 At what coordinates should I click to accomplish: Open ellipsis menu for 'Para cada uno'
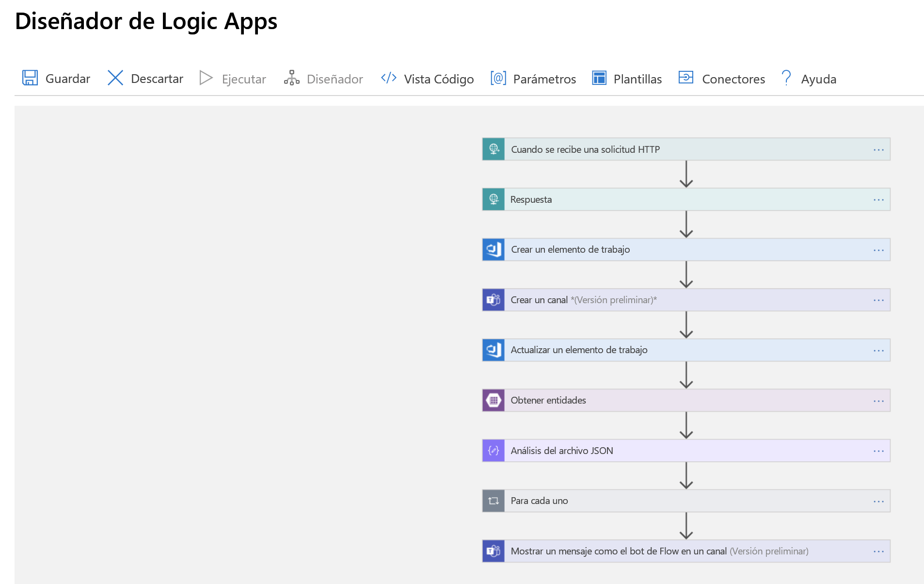pyautogui.click(x=878, y=502)
